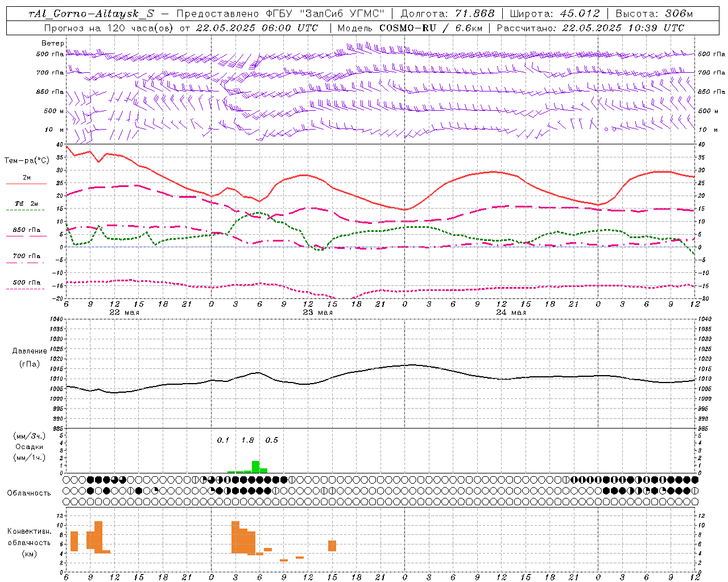Click the "Td 2м" dew point legend label
Screen dimensions: 728x582
pos(27,203)
